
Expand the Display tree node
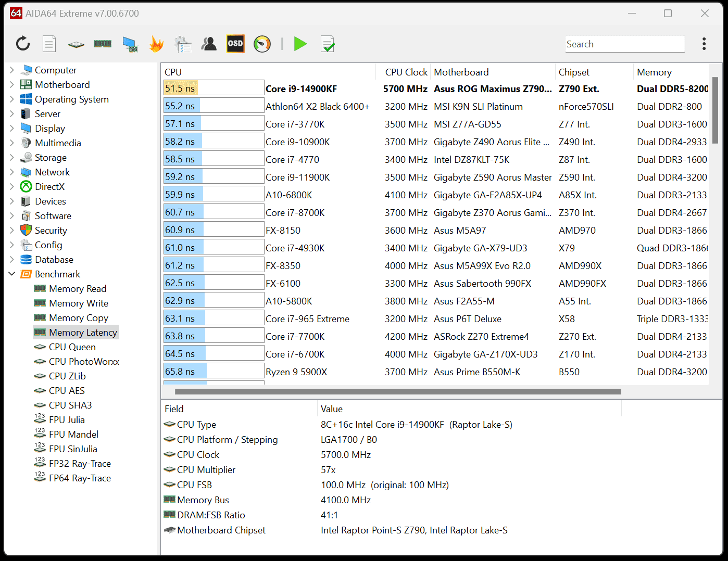tap(12, 128)
